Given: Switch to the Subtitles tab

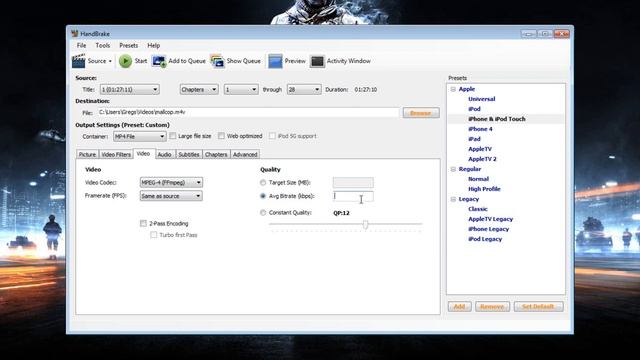Looking at the screenshot, I should (x=189, y=154).
